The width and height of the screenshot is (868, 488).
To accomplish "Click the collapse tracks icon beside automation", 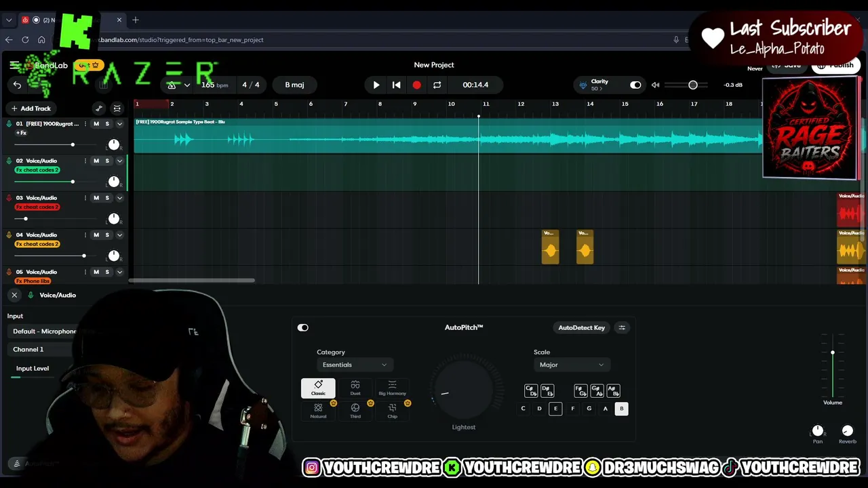I will tap(117, 108).
